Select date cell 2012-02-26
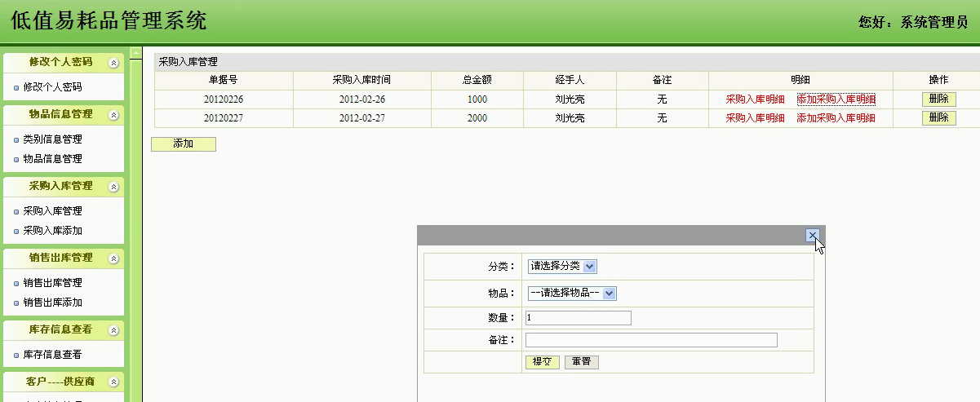Image resolution: width=980 pixels, height=402 pixels. tap(361, 99)
